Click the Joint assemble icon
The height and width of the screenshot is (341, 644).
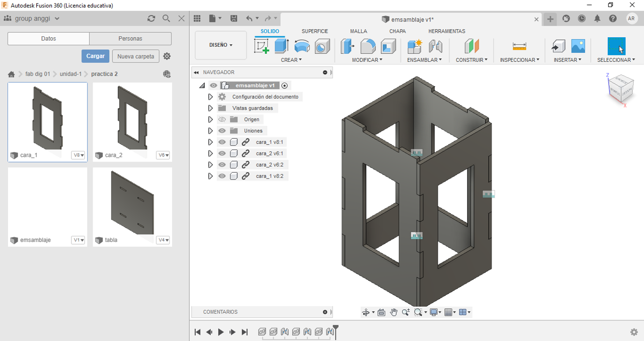436,46
